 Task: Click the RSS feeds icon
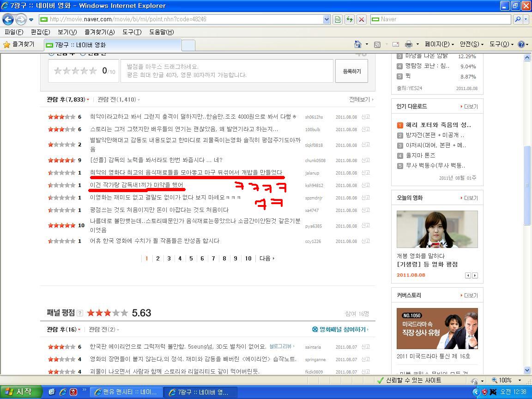tap(377, 44)
